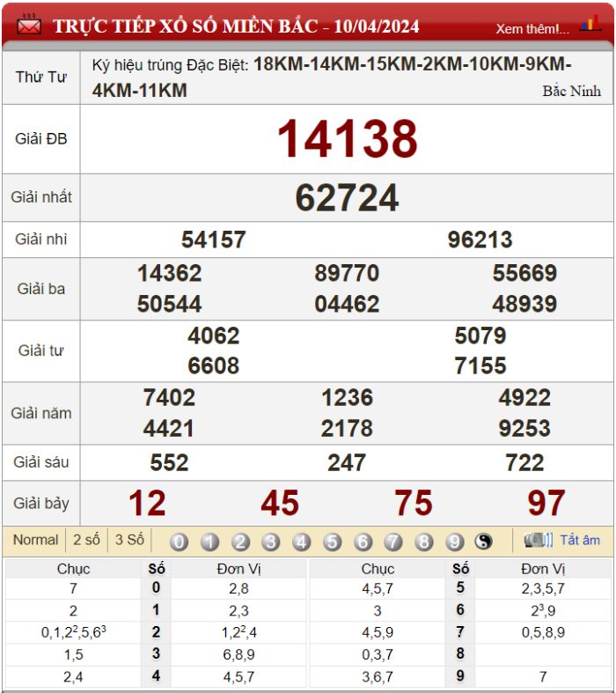
Task: Click sixth prize number 247
Action: [347, 463]
